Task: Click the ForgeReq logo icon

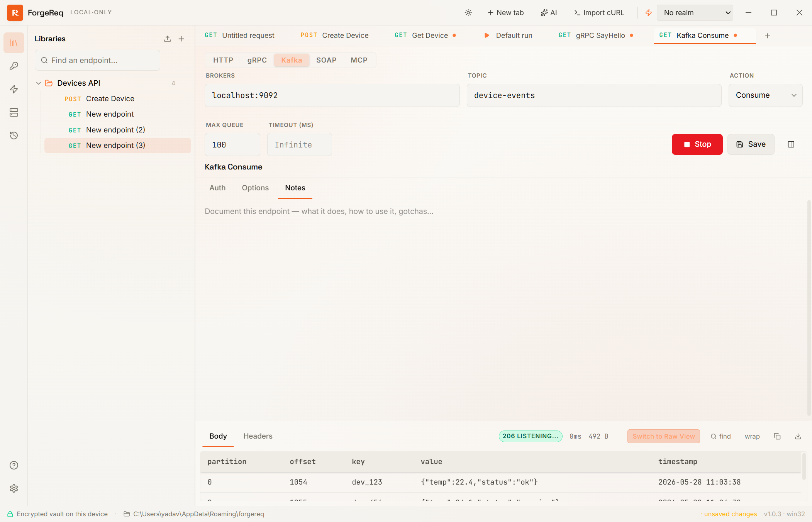Action: click(15, 13)
